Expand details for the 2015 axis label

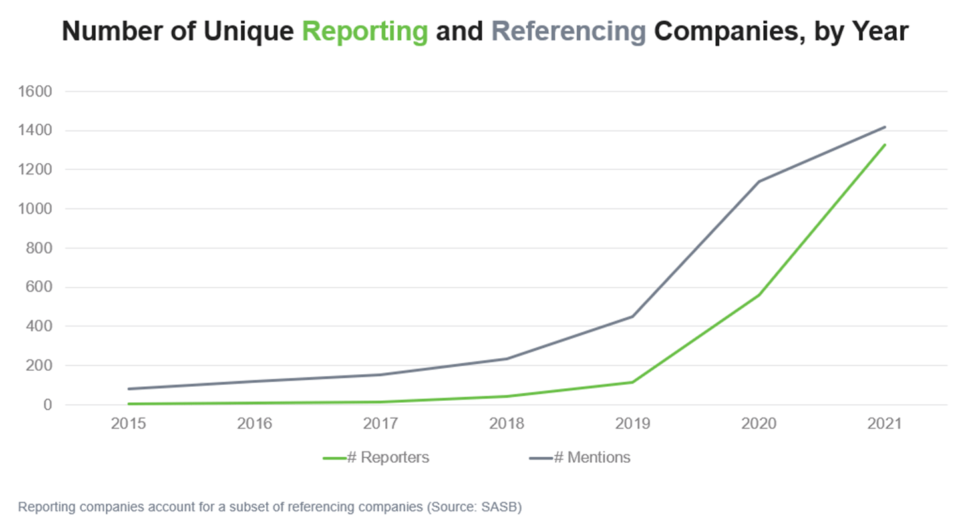[x=128, y=423]
